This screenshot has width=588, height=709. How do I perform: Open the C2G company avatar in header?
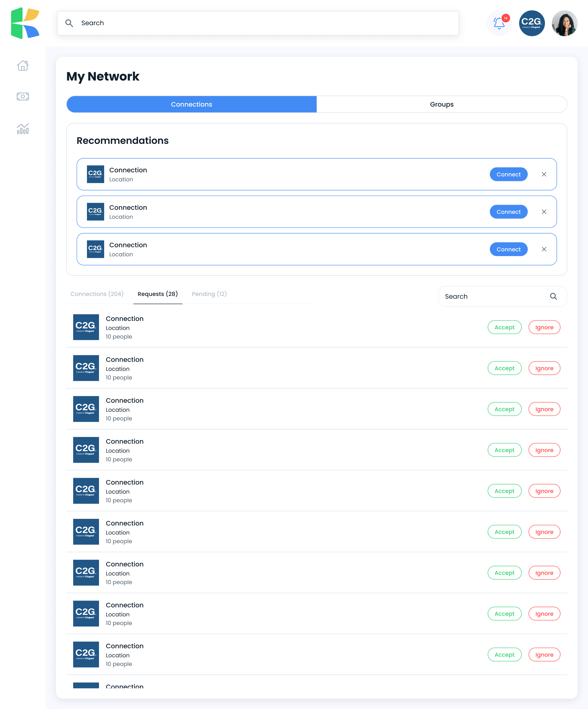[x=532, y=23]
